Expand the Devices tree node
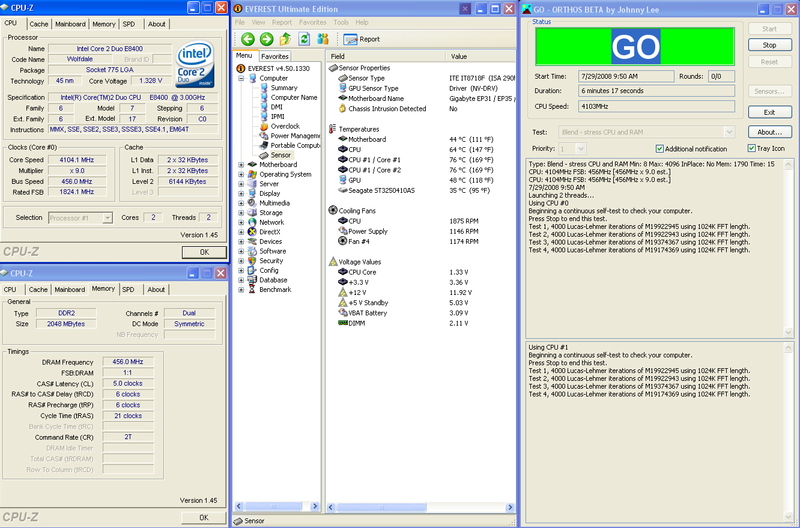The image size is (800, 528). pos(241,242)
